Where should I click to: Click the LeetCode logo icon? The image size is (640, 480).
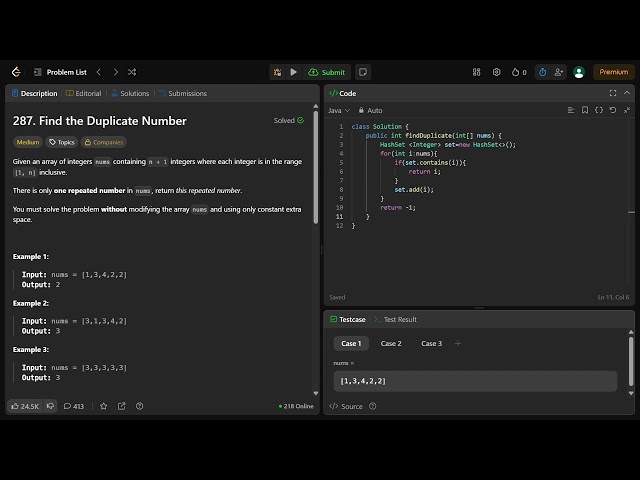click(16, 72)
